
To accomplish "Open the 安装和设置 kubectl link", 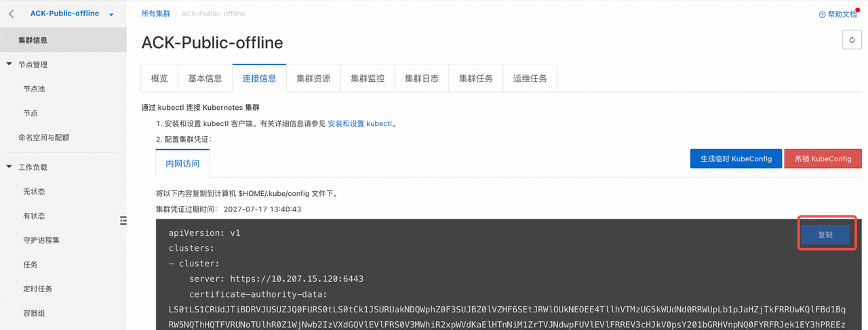I will (x=360, y=124).
